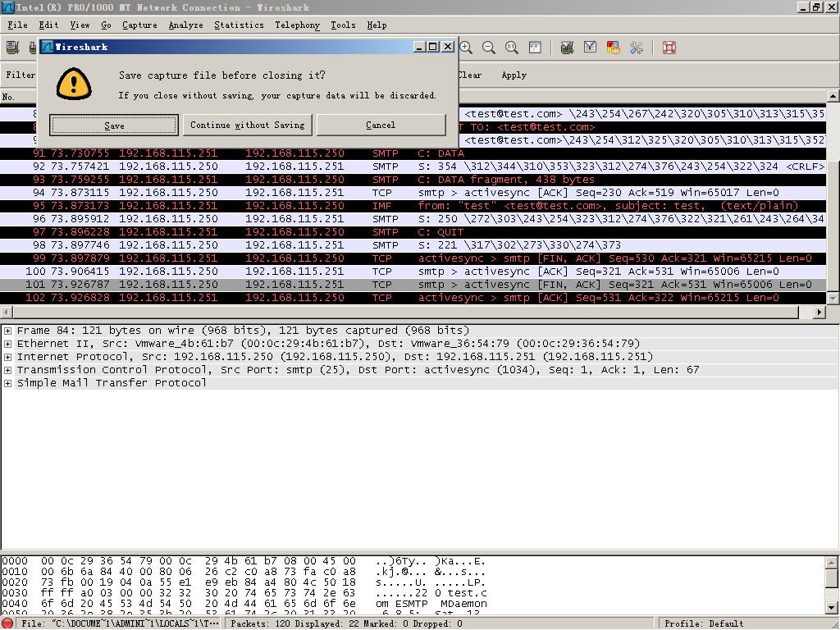
Task: Click 'Profile: Default' in status bar
Action: coord(704,623)
